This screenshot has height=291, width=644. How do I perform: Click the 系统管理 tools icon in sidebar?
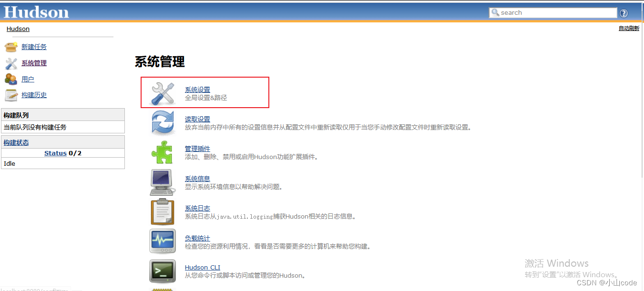[11, 63]
